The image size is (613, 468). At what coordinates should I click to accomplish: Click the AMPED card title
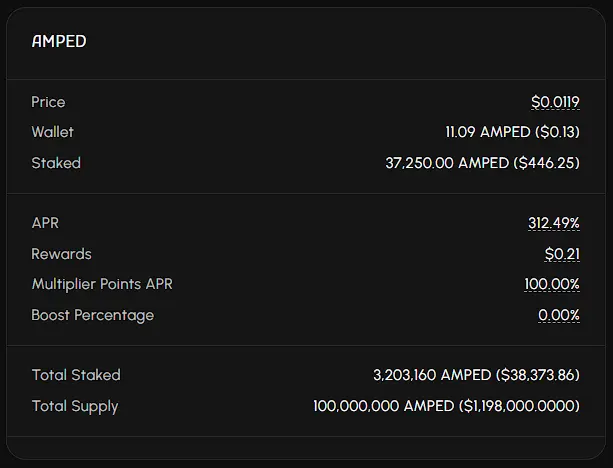coord(59,41)
